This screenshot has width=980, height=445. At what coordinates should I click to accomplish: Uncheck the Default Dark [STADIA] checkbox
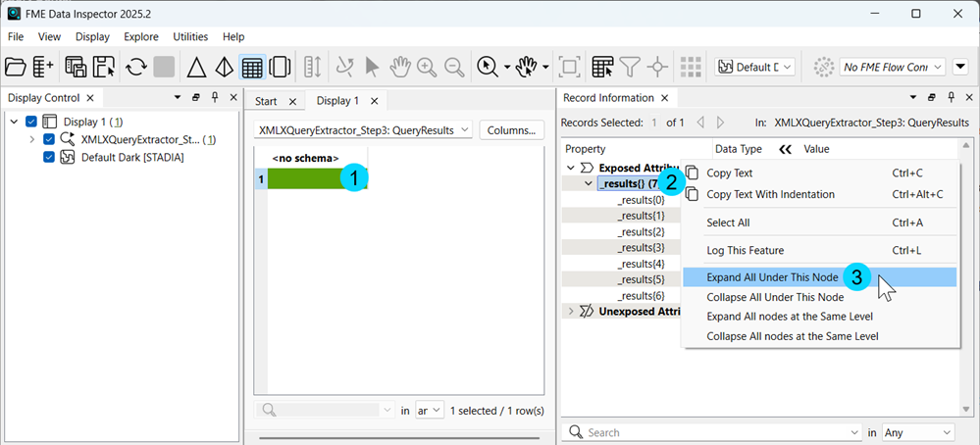point(49,157)
